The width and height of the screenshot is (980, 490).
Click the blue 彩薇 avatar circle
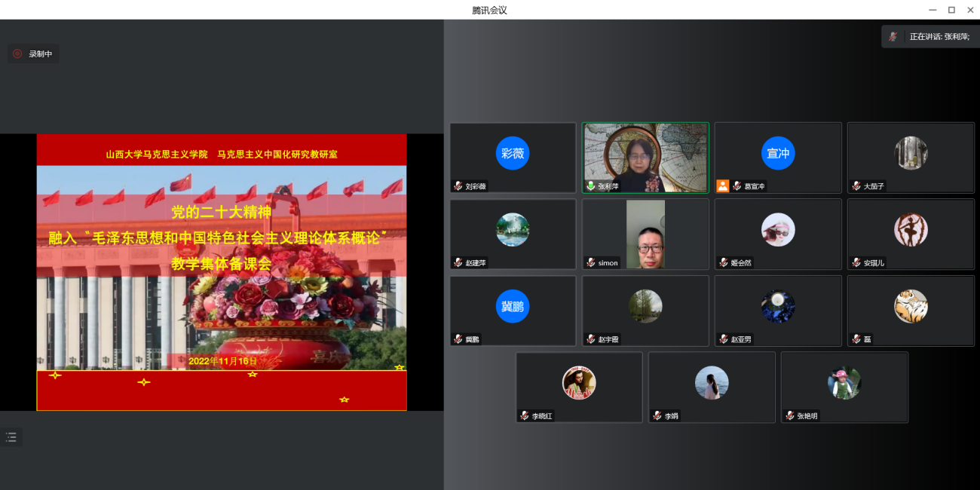point(513,153)
